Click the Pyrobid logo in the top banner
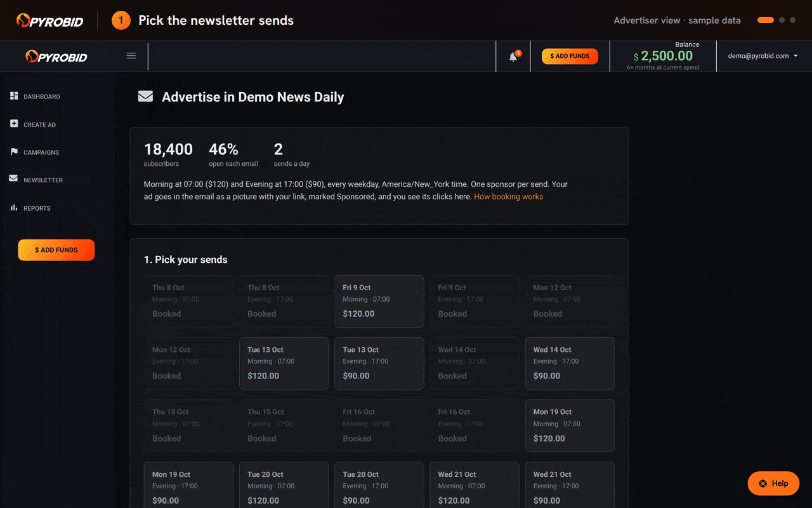The height and width of the screenshot is (508, 812). (x=49, y=20)
